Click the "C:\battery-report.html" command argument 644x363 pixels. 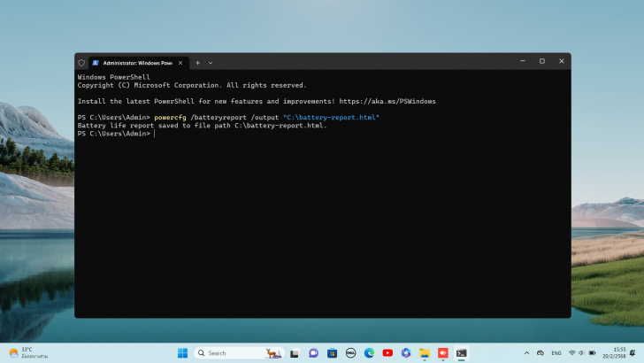331,117
